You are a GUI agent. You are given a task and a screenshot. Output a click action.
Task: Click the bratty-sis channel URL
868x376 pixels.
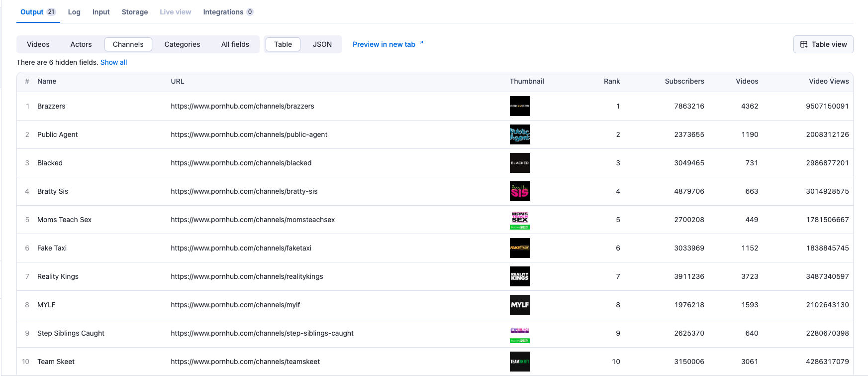(244, 191)
